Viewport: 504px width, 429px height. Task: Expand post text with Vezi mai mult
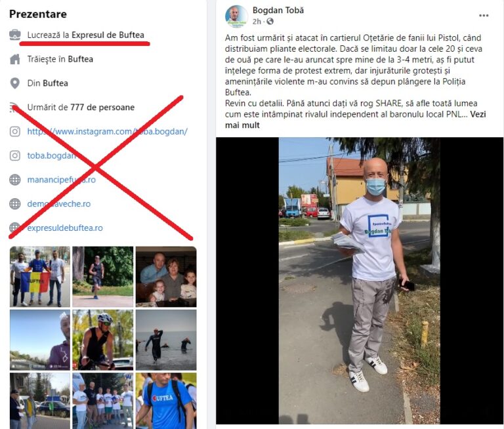[x=355, y=119]
